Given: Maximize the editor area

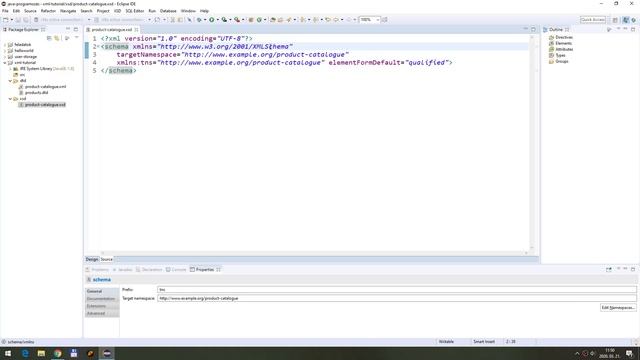Looking at the screenshot, I should tap(533, 29).
